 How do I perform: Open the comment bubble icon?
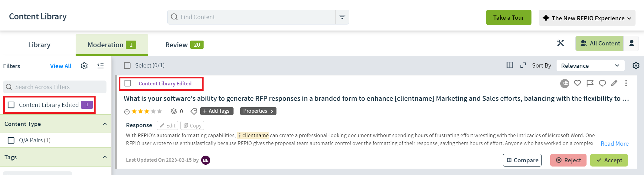[x=602, y=83]
